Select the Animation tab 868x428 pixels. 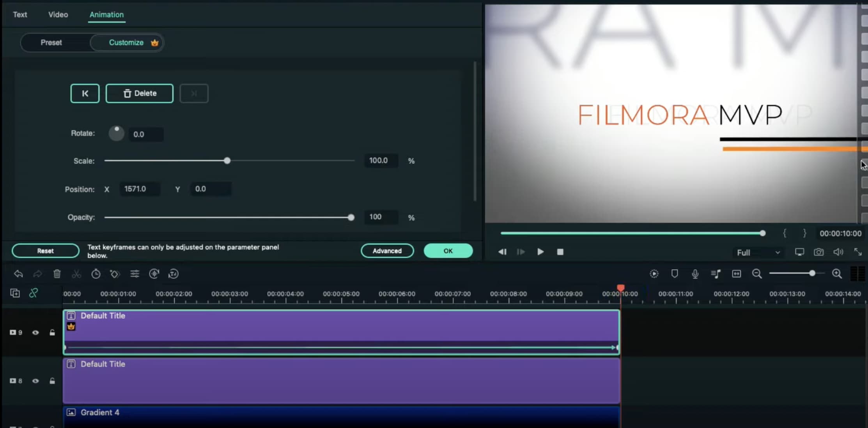point(106,14)
